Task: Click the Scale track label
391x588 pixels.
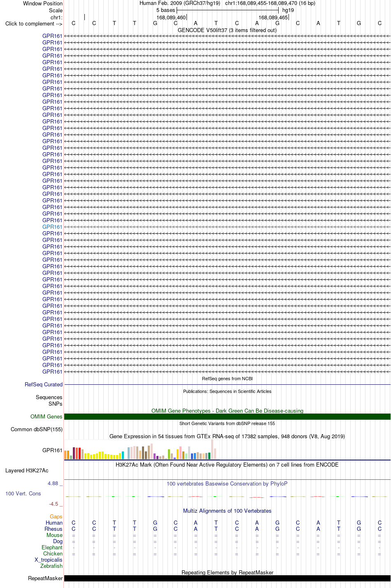Action: pos(56,10)
